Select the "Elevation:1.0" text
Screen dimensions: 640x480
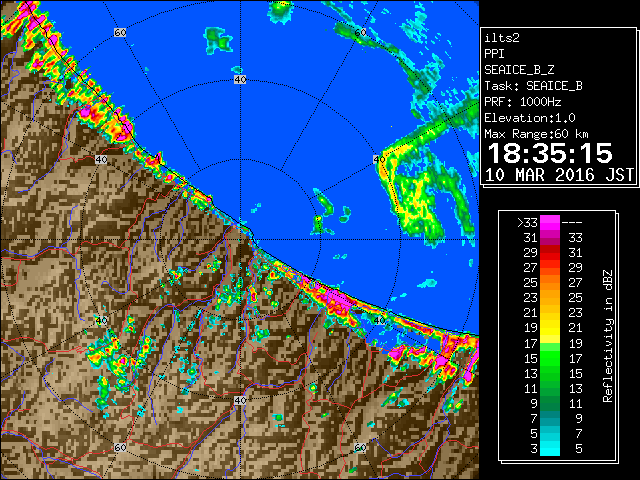click(x=530, y=118)
